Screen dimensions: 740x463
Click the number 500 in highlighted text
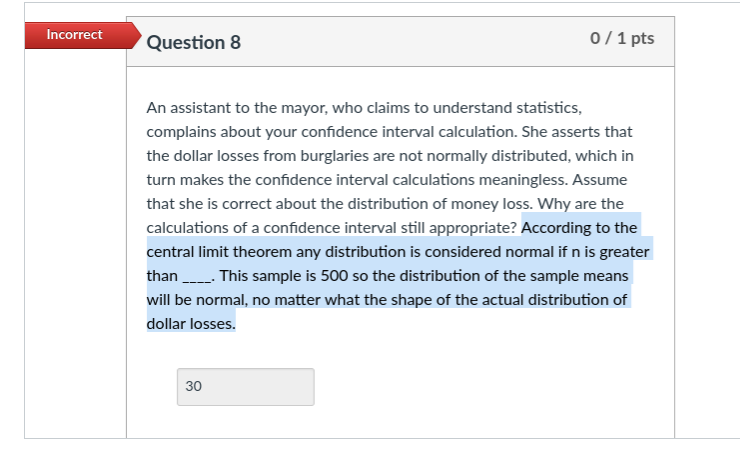[x=334, y=276]
